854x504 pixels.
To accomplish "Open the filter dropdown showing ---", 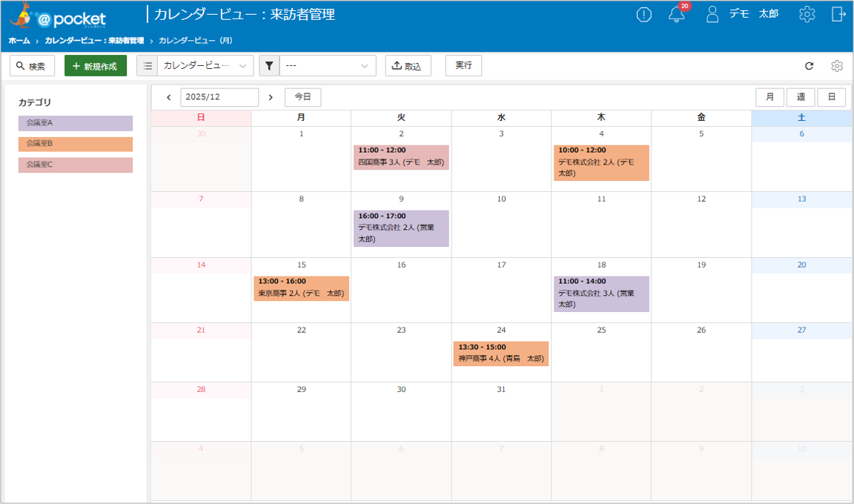I will [x=327, y=66].
